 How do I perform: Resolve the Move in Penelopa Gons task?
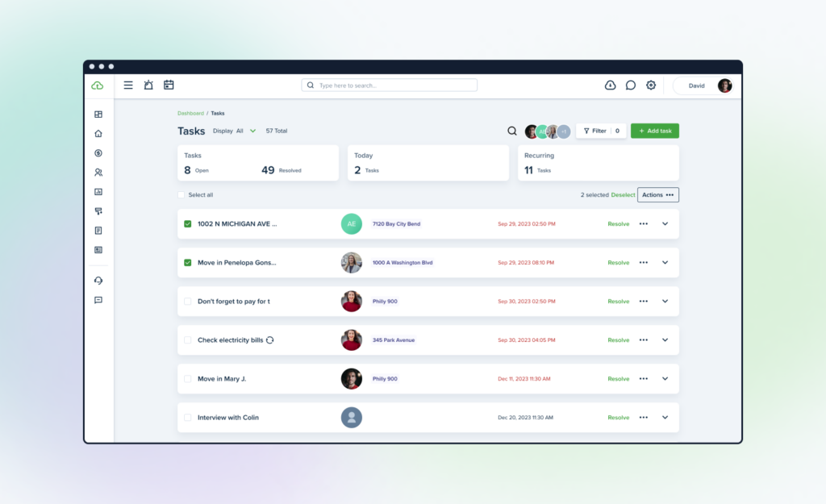[x=619, y=262]
